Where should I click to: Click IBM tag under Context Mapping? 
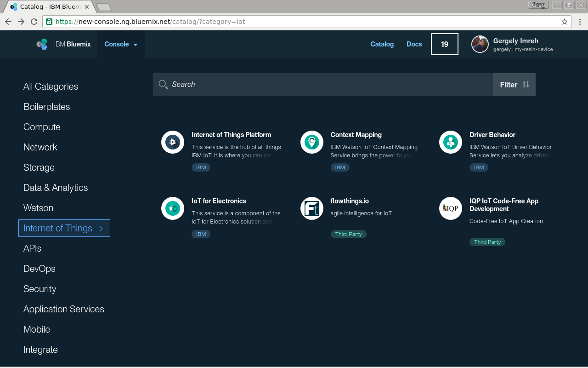pos(340,167)
